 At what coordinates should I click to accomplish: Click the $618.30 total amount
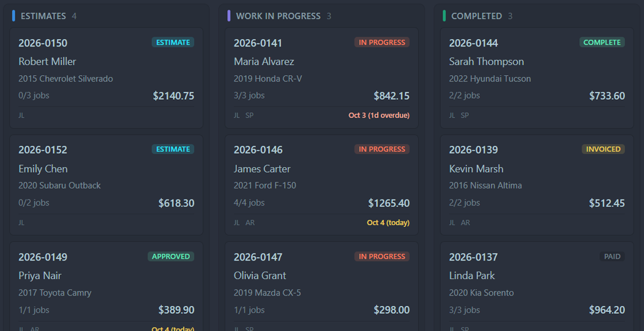pos(176,203)
